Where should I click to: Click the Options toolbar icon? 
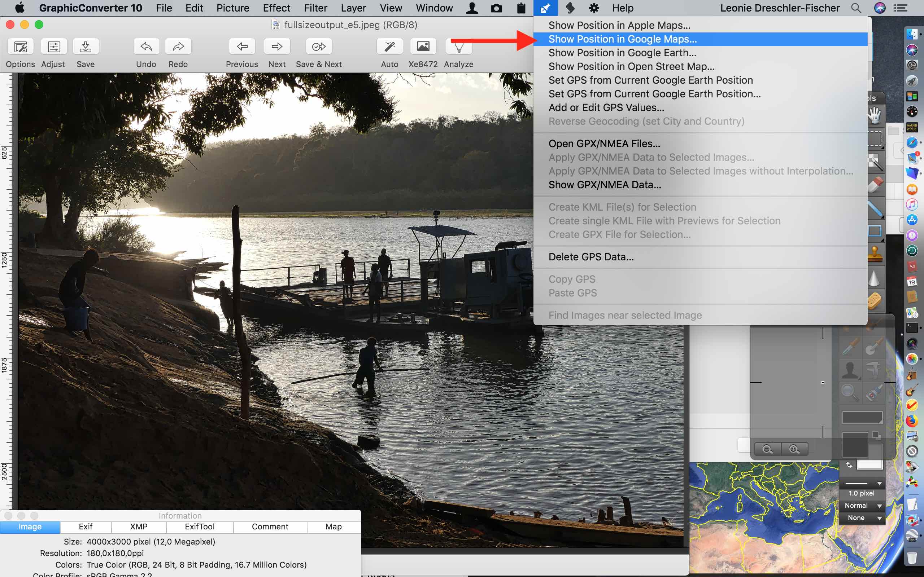[x=20, y=47]
